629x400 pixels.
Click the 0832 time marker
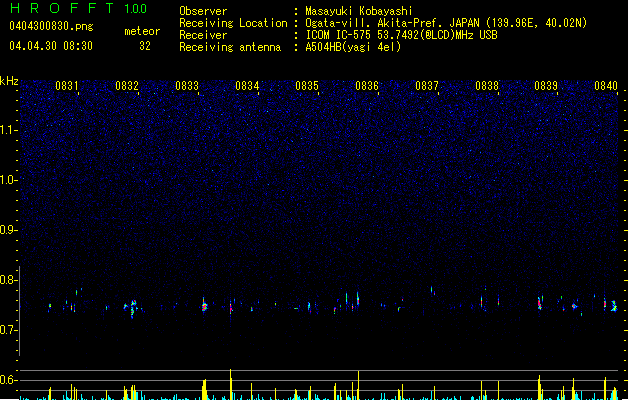point(127,86)
